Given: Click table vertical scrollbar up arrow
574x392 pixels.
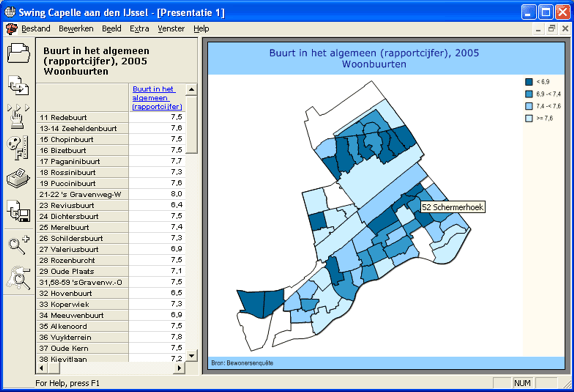Looking at the screenshot, I should coord(191,89).
